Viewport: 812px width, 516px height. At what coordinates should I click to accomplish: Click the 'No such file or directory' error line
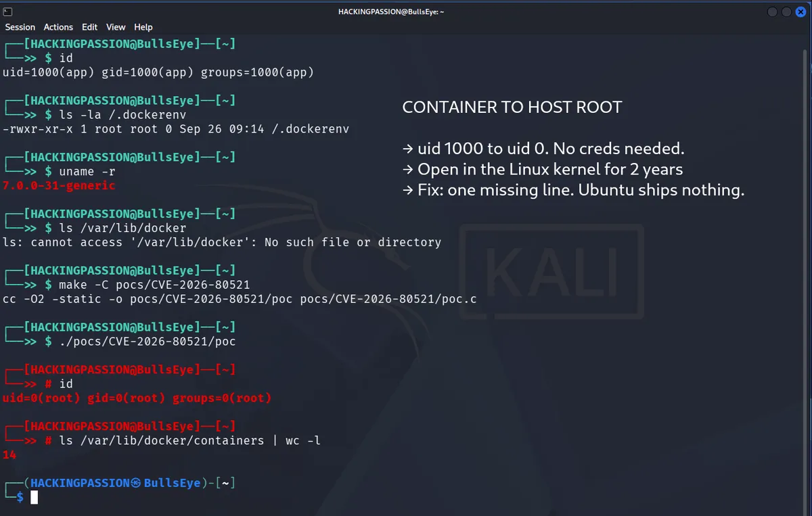tap(222, 242)
